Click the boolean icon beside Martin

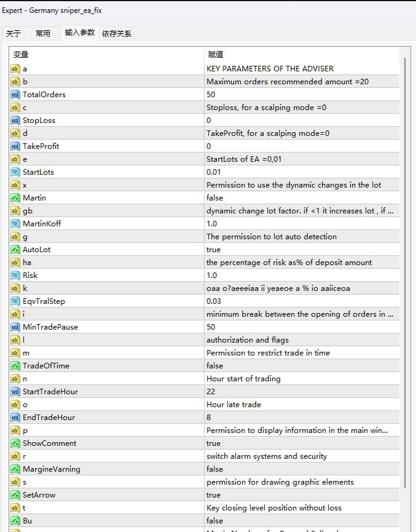[x=15, y=198]
